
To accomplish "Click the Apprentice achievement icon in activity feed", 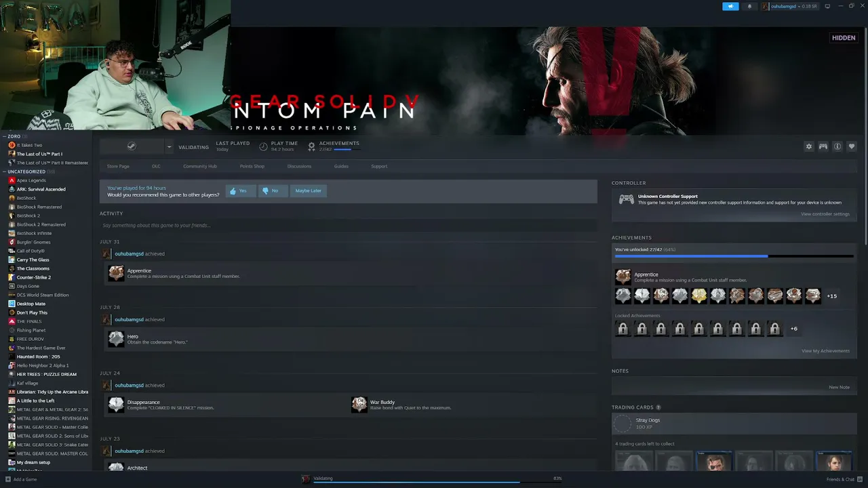I will (x=117, y=273).
